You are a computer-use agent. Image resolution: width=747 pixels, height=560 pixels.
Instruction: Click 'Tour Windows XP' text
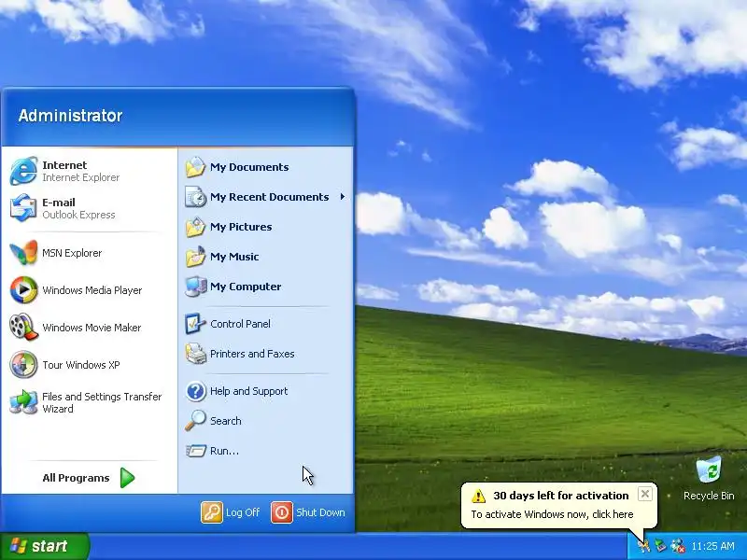pyautogui.click(x=81, y=365)
